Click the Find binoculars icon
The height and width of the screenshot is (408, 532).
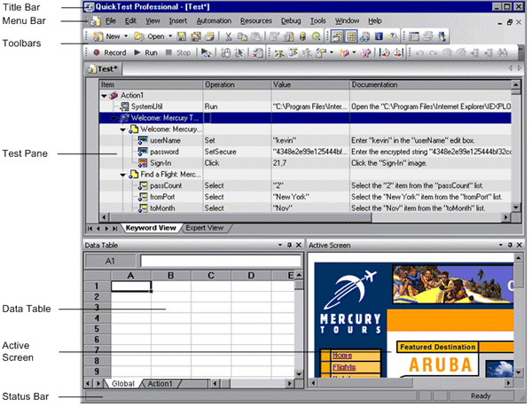pos(502,53)
